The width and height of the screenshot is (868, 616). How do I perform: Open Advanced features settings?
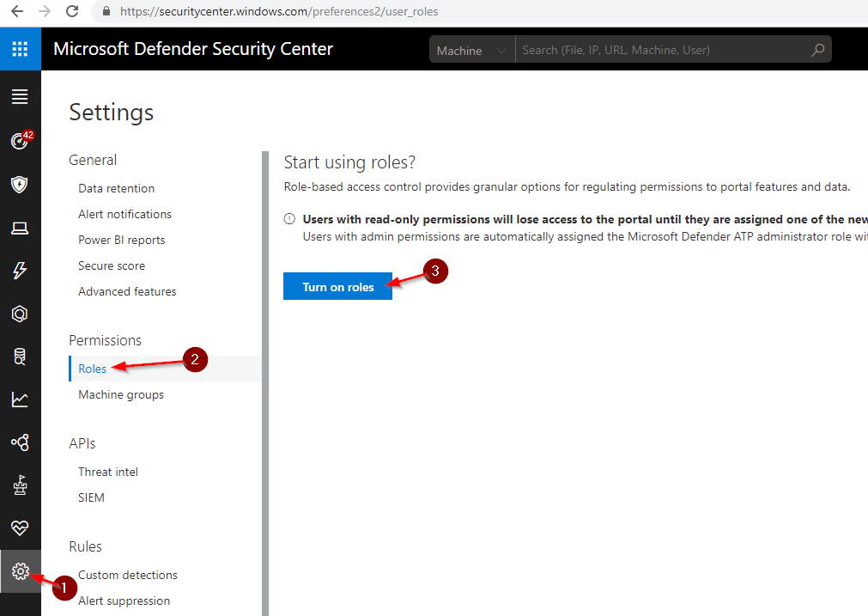click(127, 291)
